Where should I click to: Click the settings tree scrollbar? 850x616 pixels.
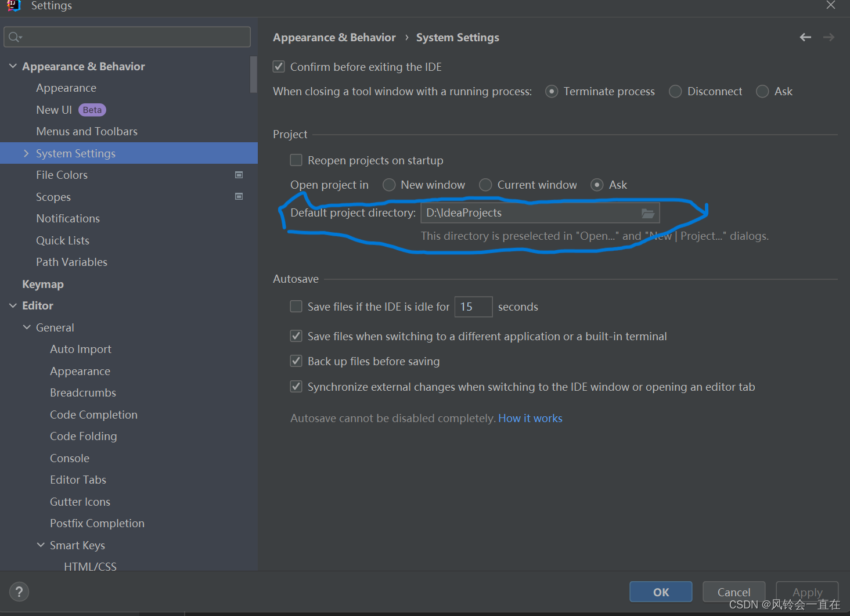click(254, 74)
